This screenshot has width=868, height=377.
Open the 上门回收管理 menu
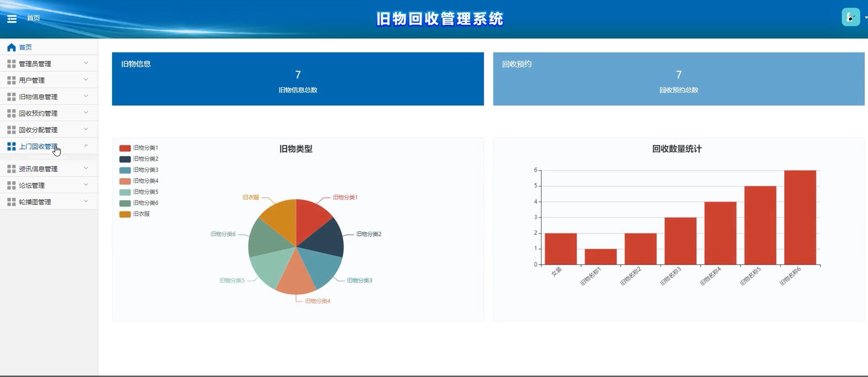click(49, 146)
